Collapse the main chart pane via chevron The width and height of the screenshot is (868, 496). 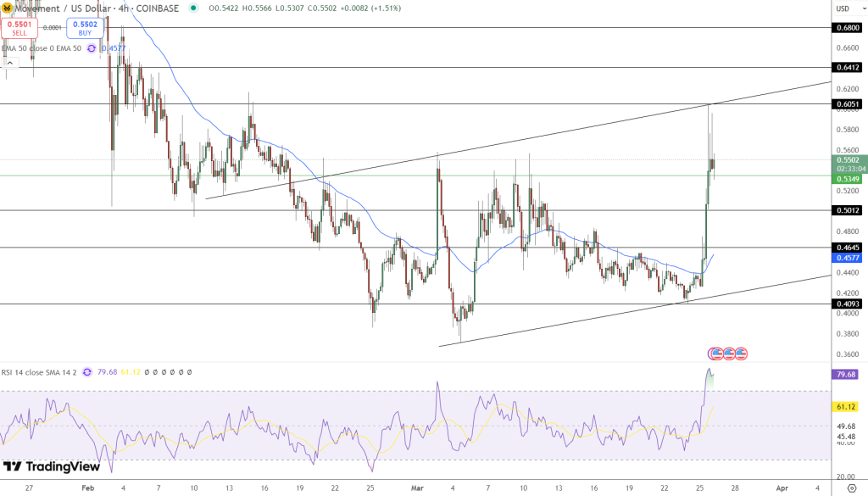point(10,64)
